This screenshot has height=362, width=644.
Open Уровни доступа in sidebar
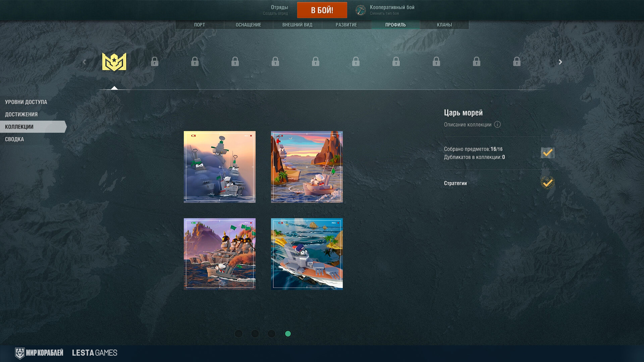(26, 102)
